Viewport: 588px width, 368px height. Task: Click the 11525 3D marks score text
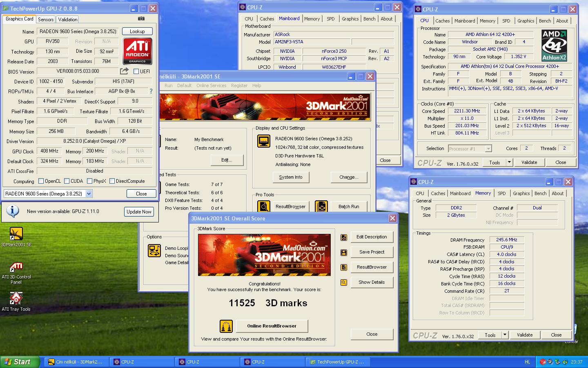click(x=268, y=303)
